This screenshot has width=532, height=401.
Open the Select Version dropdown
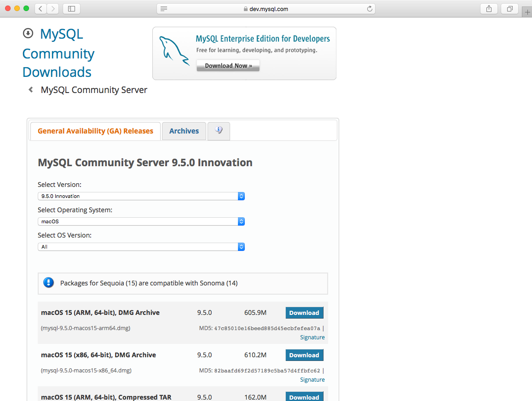[141, 196]
